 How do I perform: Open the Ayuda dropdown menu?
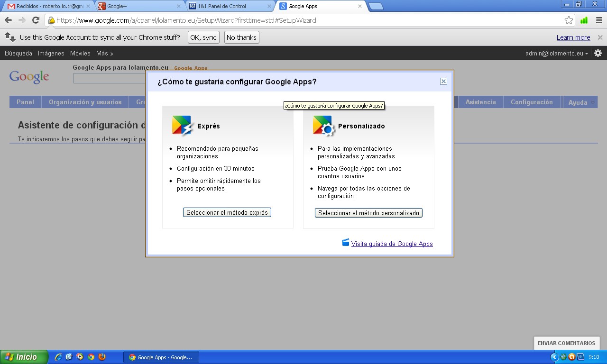tap(580, 102)
